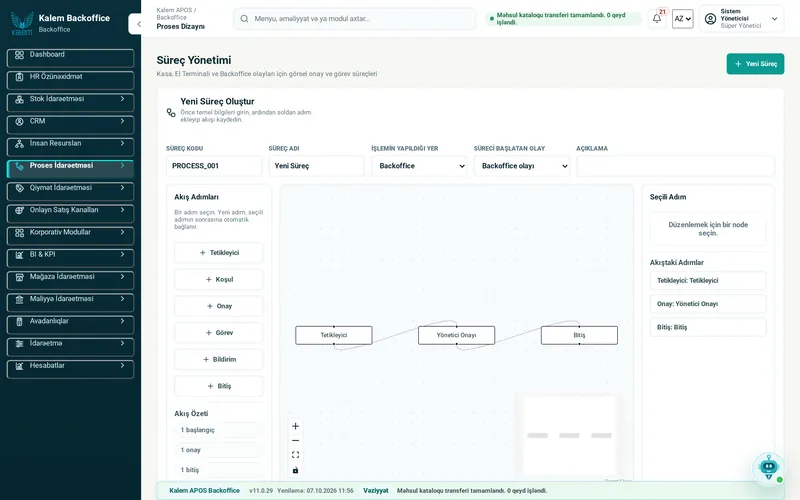Viewport: 800px width, 500px height.
Task: Expand the Maliyyə İdarəetməsi chevron
Action: pos(122,299)
